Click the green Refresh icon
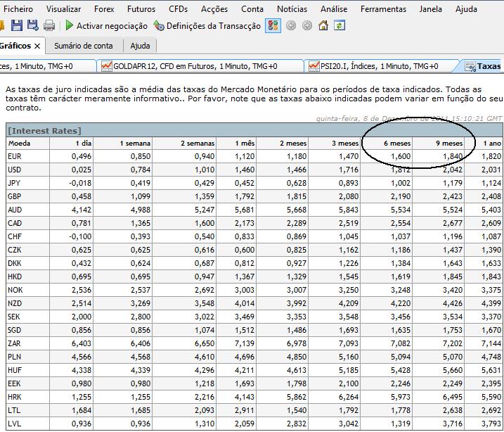Viewport: 504px width, 432px height. click(340, 25)
